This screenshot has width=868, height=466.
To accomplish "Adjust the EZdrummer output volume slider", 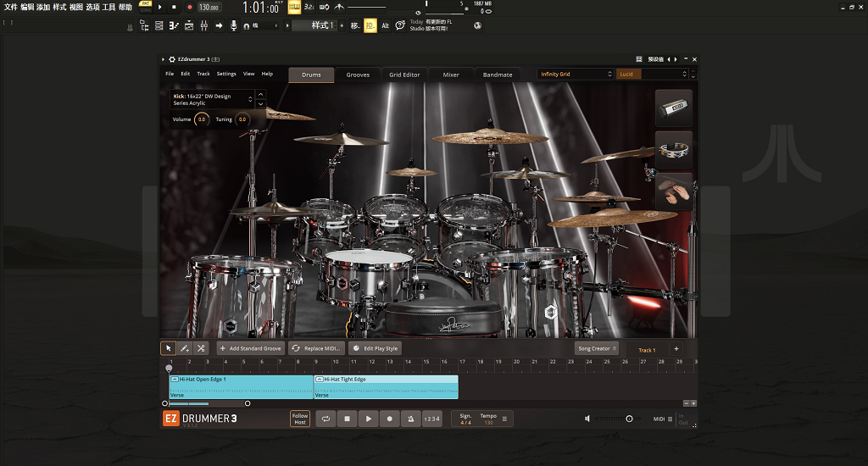I will click(x=629, y=419).
